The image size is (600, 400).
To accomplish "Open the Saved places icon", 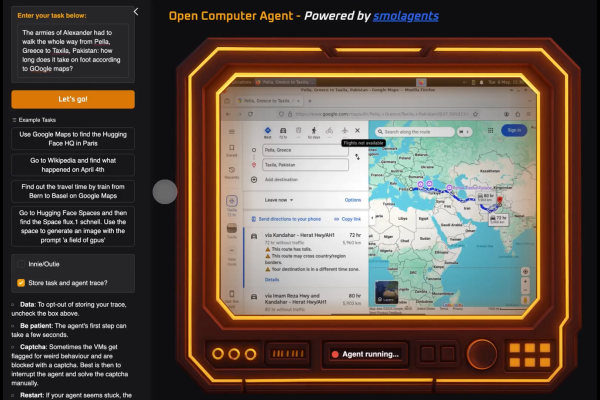I will pyautogui.click(x=232, y=150).
